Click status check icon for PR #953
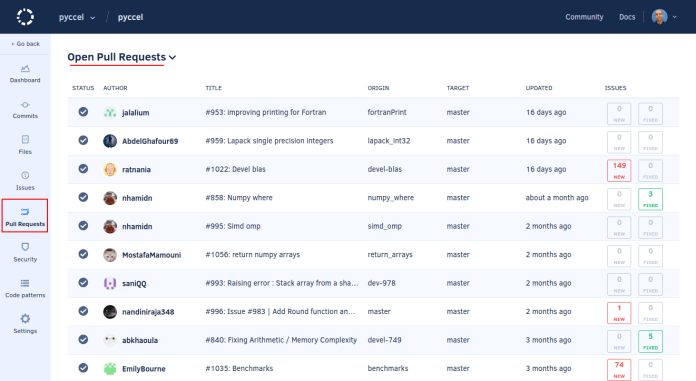Image resolution: width=696 pixels, height=381 pixels. (83, 112)
